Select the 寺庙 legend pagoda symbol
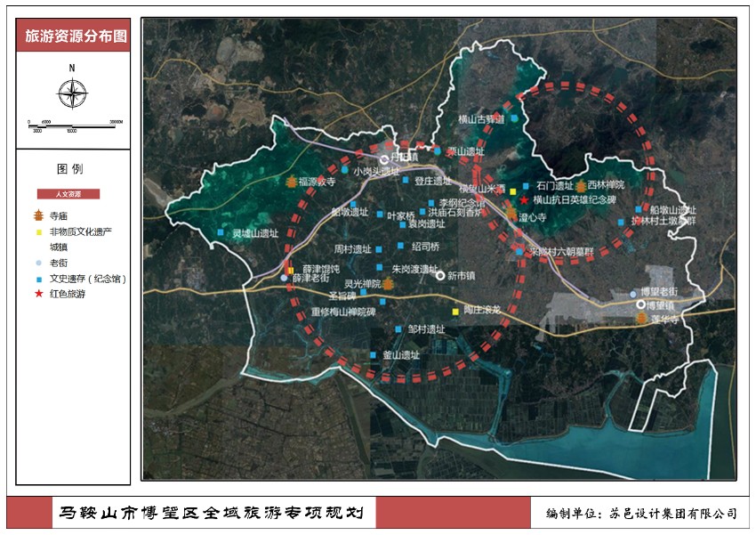This screenshot has width=756, height=535. (37, 215)
